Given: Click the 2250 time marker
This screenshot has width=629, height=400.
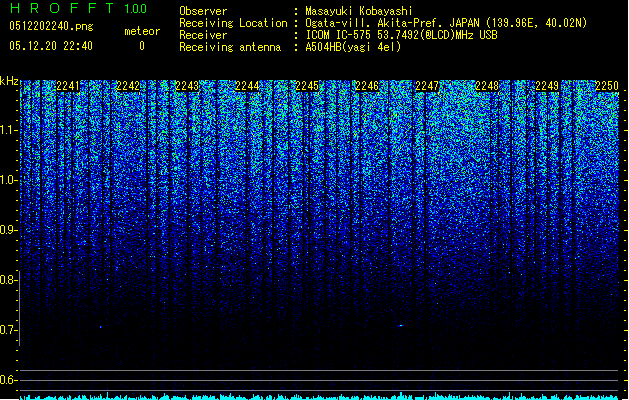Looking at the screenshot, I should point(607,86).
